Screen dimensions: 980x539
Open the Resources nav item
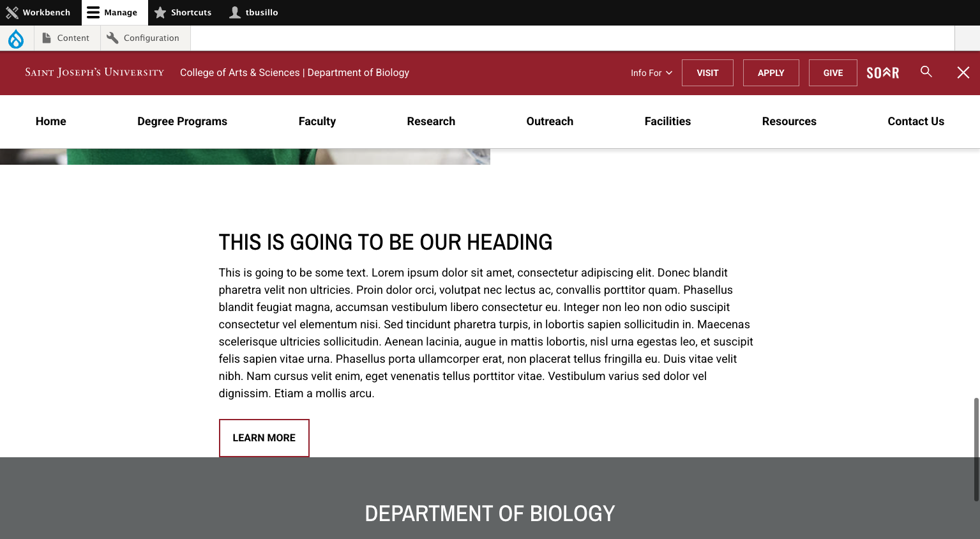click(x=789, y=121)
